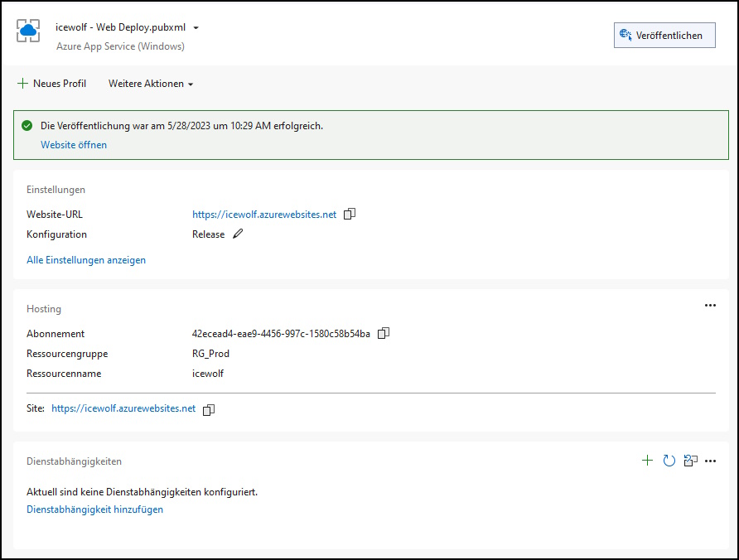Click the Dienstabhängigkeit hinzufügen link

click(x=94, y=509)
